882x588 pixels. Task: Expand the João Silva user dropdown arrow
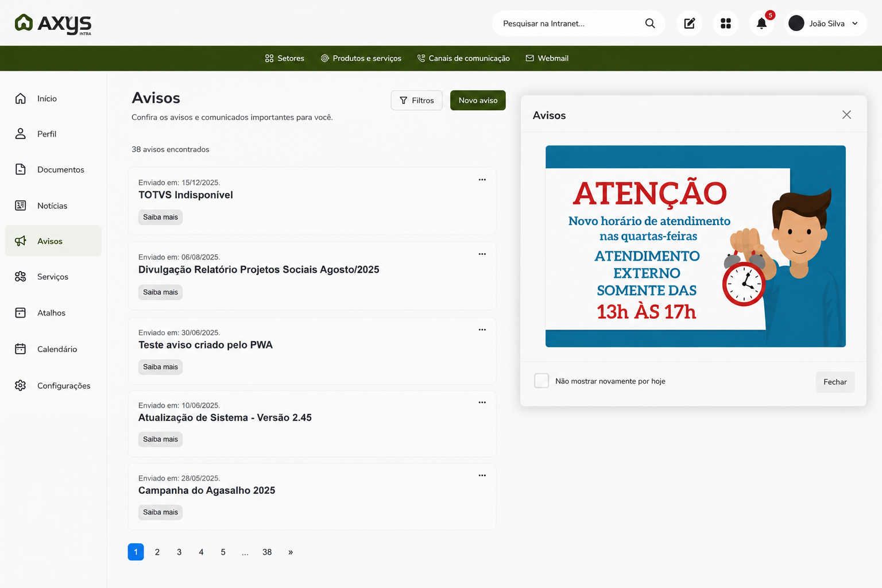tap(855, 24)
